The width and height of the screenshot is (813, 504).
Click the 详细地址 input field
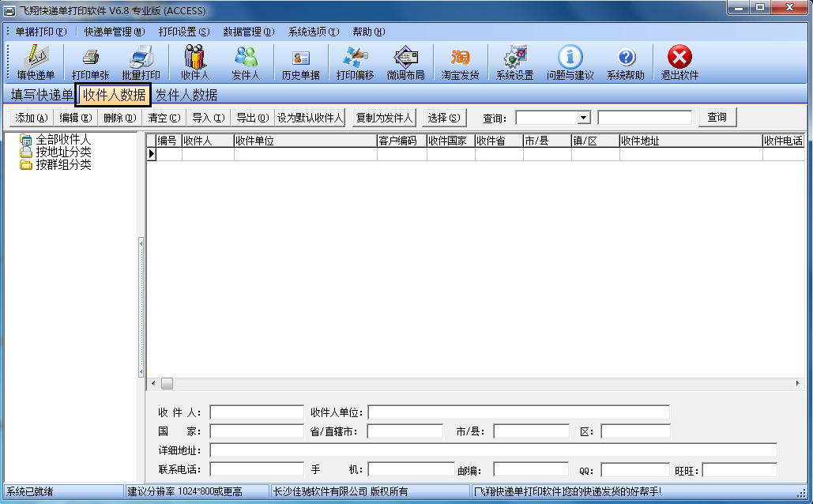click(x=493, y=450)
